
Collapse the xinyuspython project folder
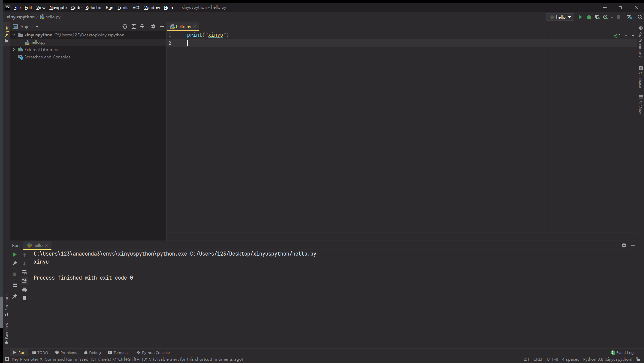click(14, 35)
